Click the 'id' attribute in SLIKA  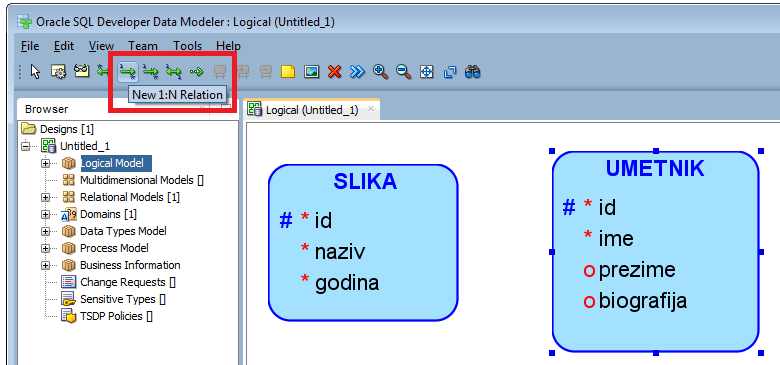(323, 220)
